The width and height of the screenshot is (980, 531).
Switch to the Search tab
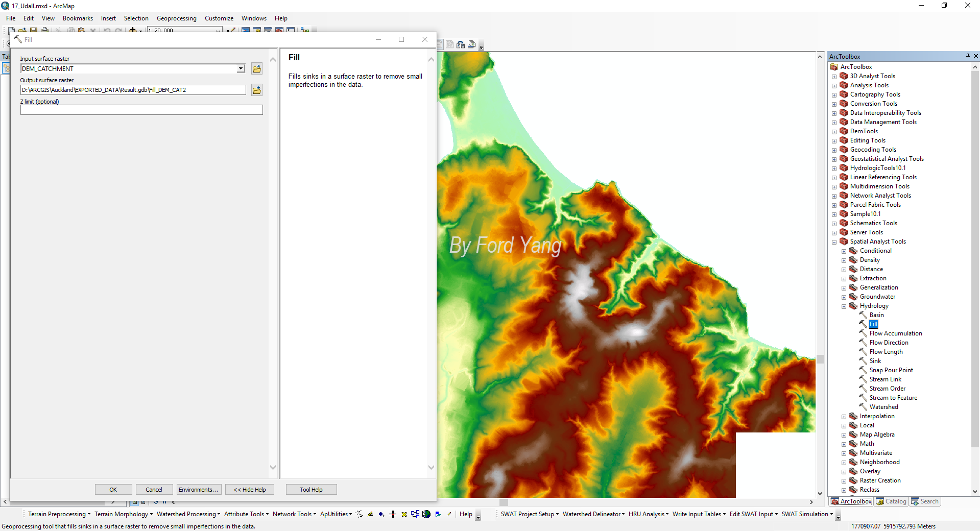click(x=925, y=501)
